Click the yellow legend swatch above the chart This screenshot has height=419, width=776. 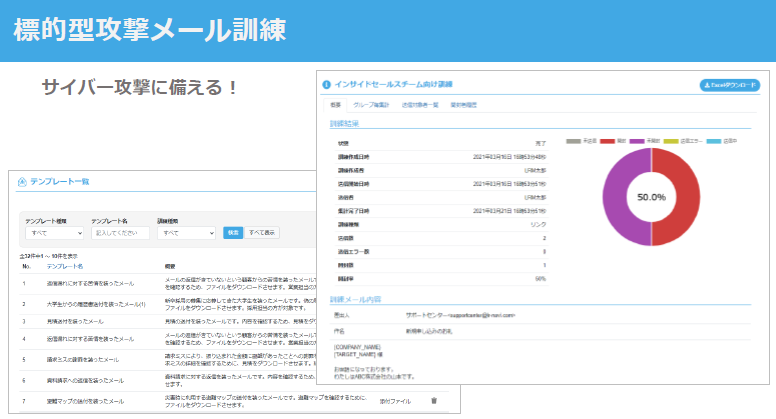[x=686, y=141]
